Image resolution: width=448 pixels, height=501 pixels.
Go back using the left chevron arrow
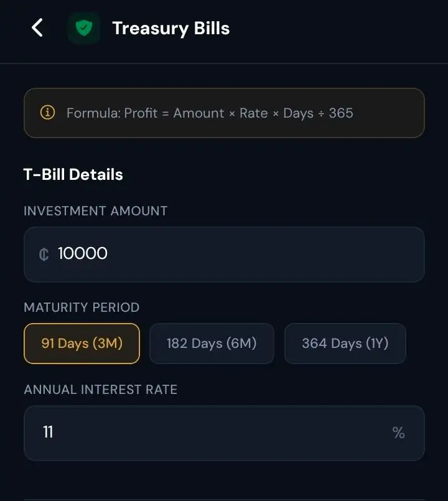[37, 28]
